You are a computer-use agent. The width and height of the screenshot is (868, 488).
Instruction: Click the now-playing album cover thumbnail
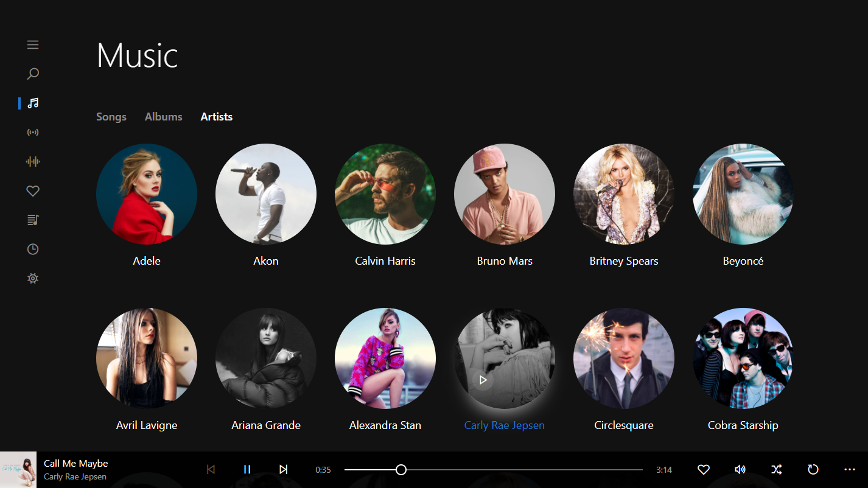click(x=18, y=470)
